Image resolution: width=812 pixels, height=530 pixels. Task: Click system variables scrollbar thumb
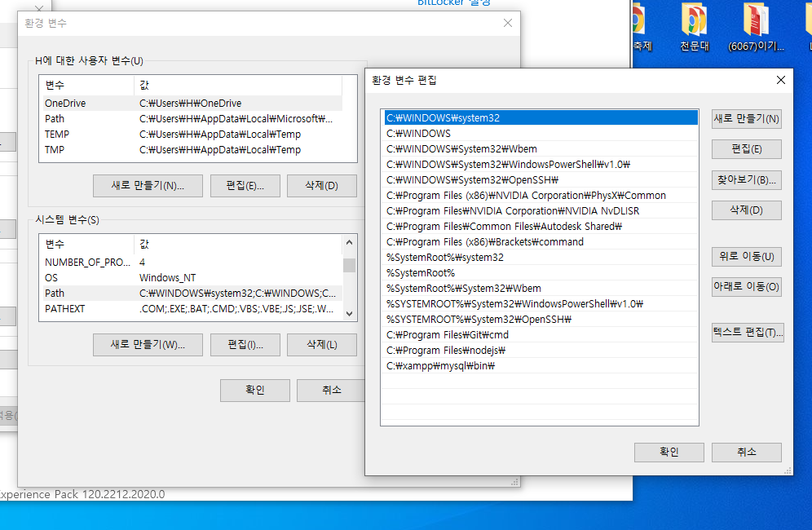click(x=349, y=265)
